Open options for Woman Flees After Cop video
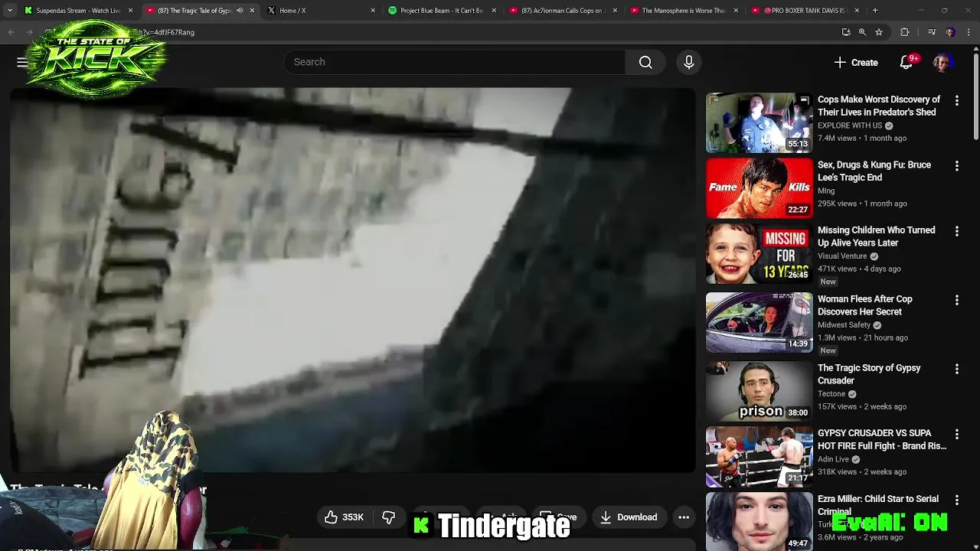Screen dimensions: 980x551 point(956,300)
